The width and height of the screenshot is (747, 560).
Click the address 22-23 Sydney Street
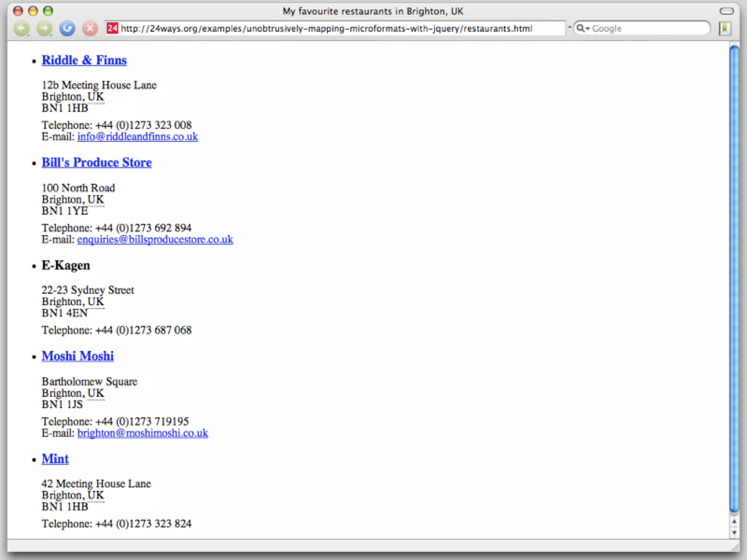(x=88, y=290)
